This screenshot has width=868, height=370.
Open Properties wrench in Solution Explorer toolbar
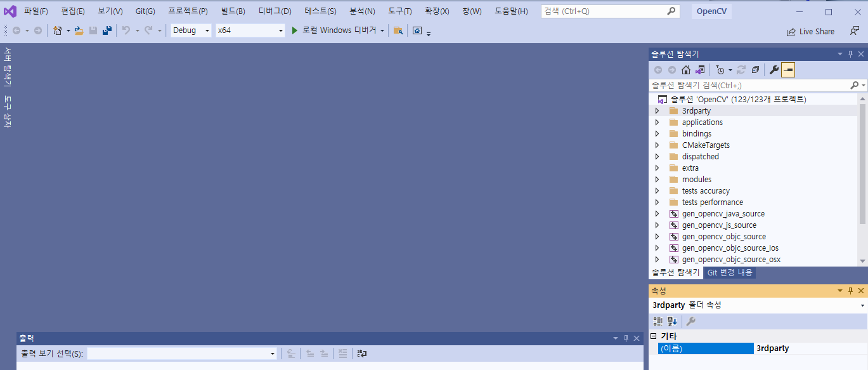(x=774, y=70)
